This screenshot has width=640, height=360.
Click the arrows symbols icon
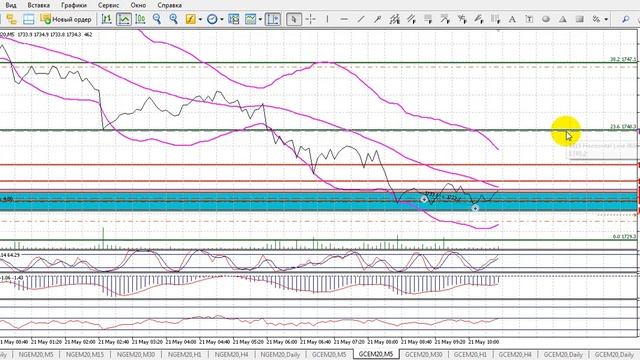(596, 19)
